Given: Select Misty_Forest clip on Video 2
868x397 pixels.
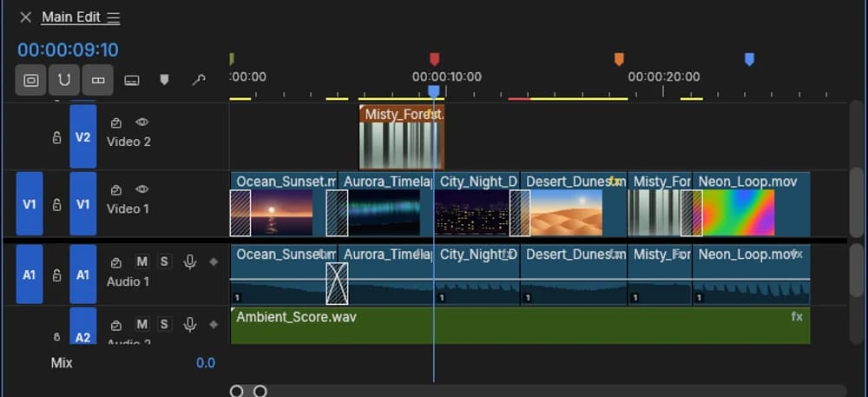Looking at the screenshot, I should click(401, 137).
